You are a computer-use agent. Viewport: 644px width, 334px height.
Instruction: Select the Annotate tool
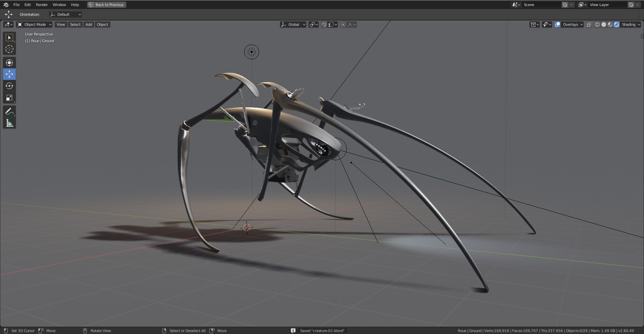[x=9, y=111]
